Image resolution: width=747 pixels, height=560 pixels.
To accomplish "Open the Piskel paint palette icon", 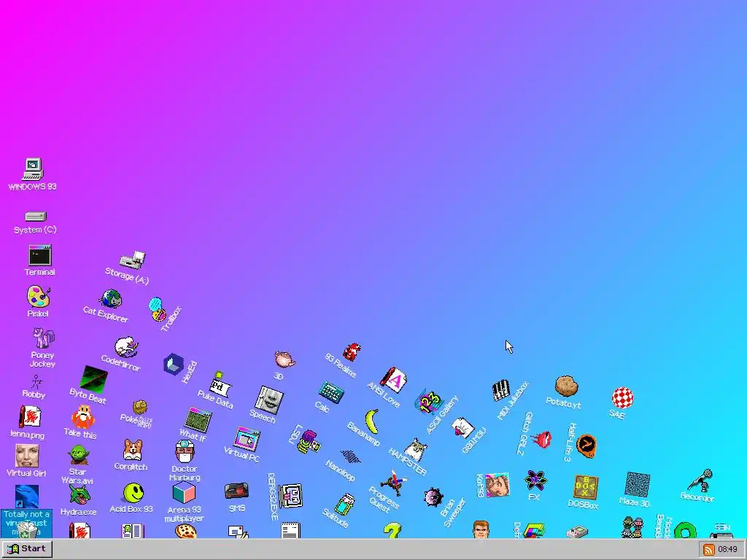I will tap(38, 296).
